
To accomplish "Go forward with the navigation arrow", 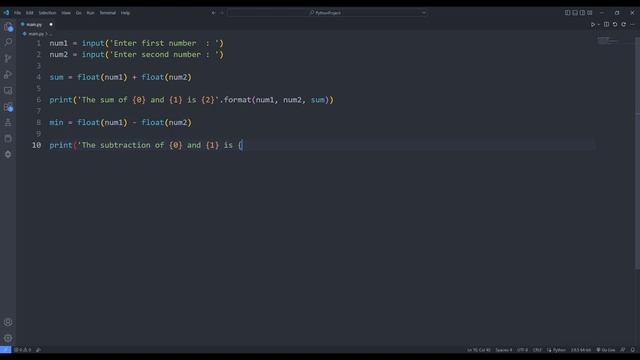I will pyautogui.click(x=222, y=13).
